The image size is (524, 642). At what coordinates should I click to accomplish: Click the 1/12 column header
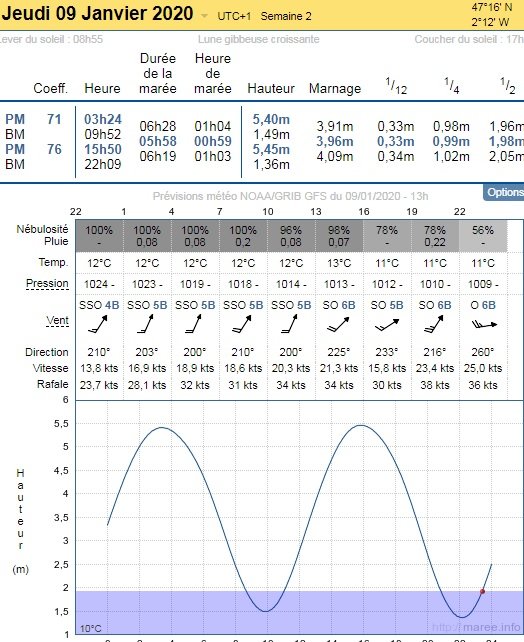396,86
